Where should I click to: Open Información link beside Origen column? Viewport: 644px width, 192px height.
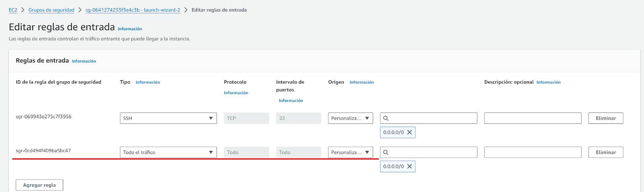click(x=361, y=82)
